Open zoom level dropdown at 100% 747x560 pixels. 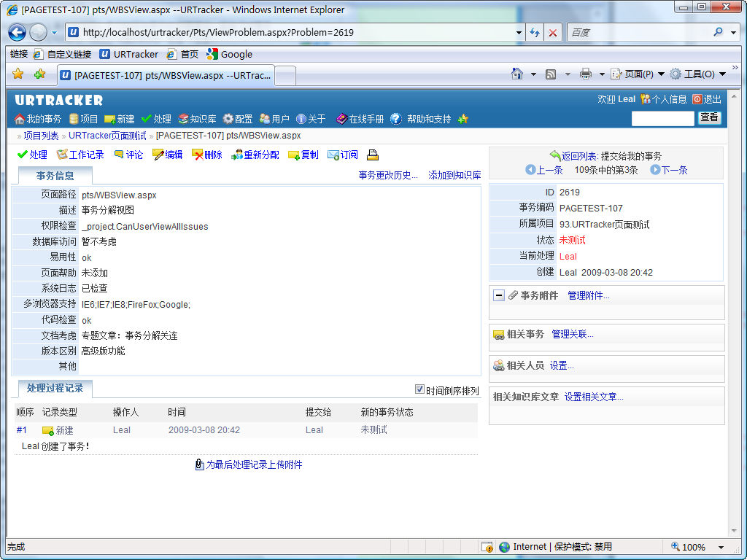coord(721,548)
